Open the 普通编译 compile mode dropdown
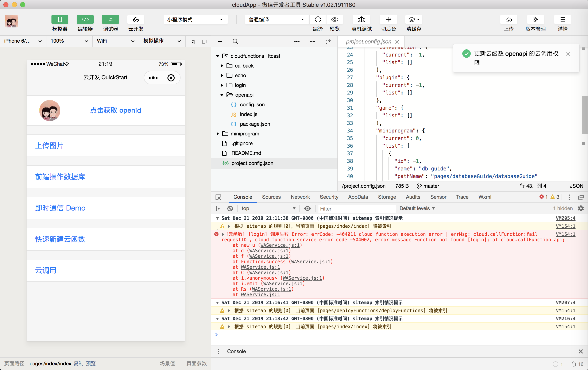This screenshot has height=370, width=588. coord(277,20)
